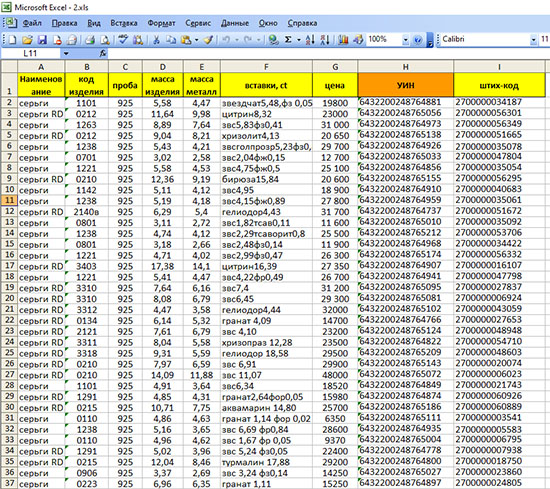Select УИН cell 6432200248764737
The height and width of the screenshot is (489, 550).
coord(405,211)
